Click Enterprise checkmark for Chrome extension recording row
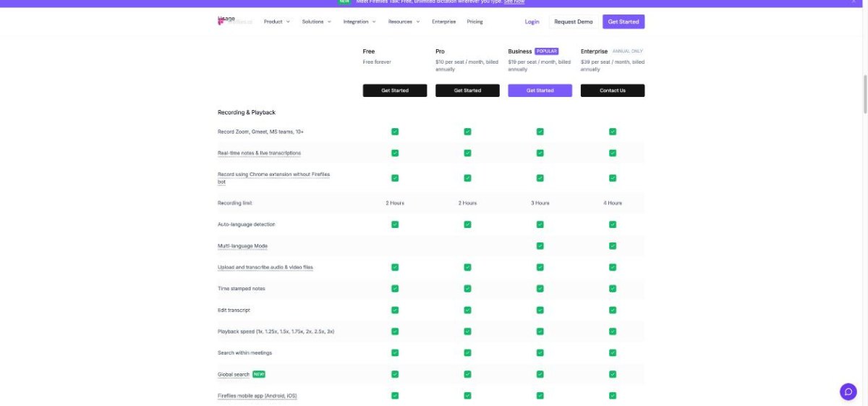 pyautogui.click(x=613, y=178)
